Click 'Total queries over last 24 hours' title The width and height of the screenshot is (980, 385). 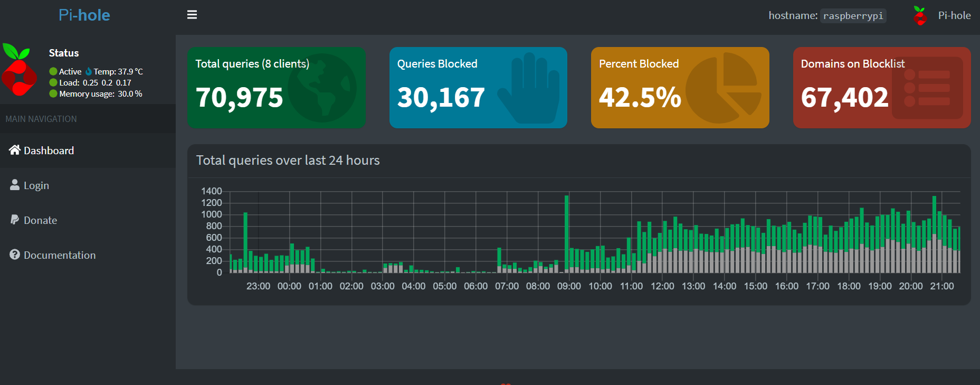pyautogui.click(x=288, y=160)
